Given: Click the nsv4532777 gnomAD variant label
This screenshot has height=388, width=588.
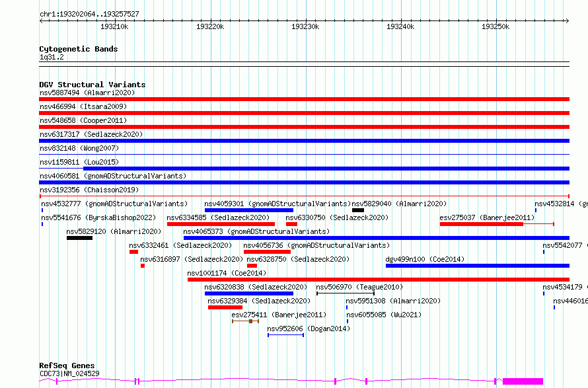Looking at the screenshot, I should (114, 204).
